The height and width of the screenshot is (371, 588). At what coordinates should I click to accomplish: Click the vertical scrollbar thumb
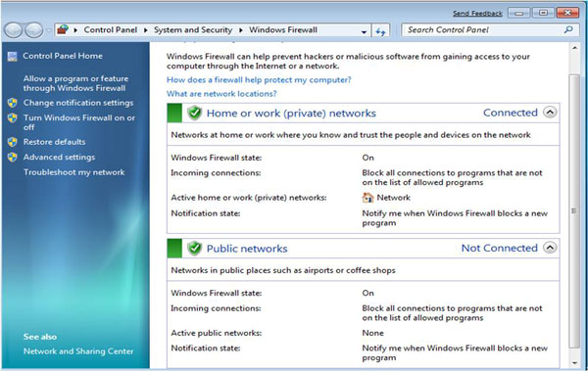coord(573,210)
